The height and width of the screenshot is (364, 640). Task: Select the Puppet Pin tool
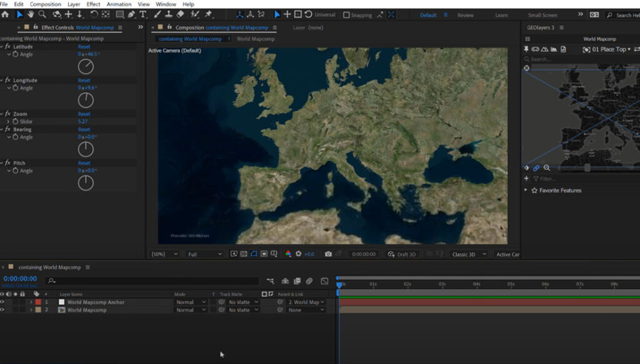click(209, 15)
